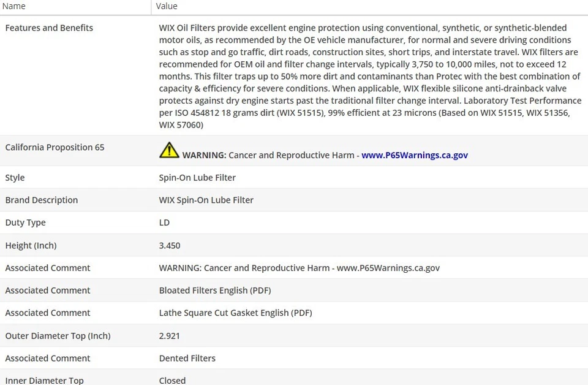Click the "Brand Description" row label

point(41,200)
